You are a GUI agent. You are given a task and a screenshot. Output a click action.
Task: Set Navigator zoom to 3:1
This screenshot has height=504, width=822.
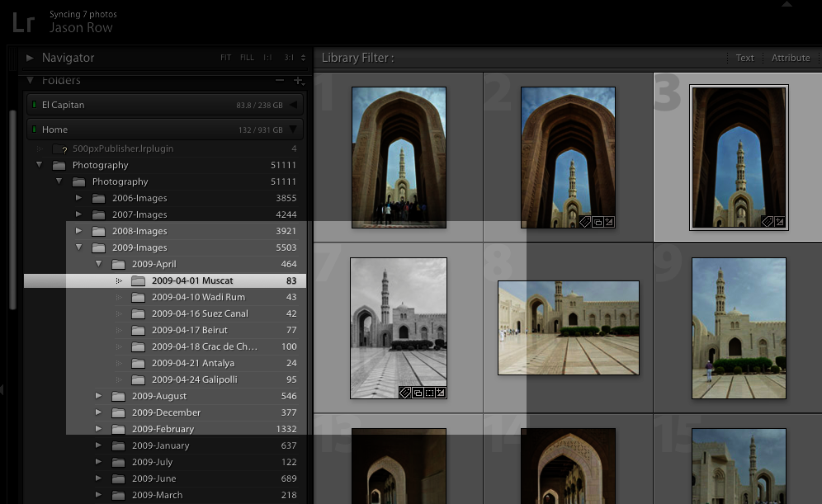pyautogui.click(x=289, y=58)
